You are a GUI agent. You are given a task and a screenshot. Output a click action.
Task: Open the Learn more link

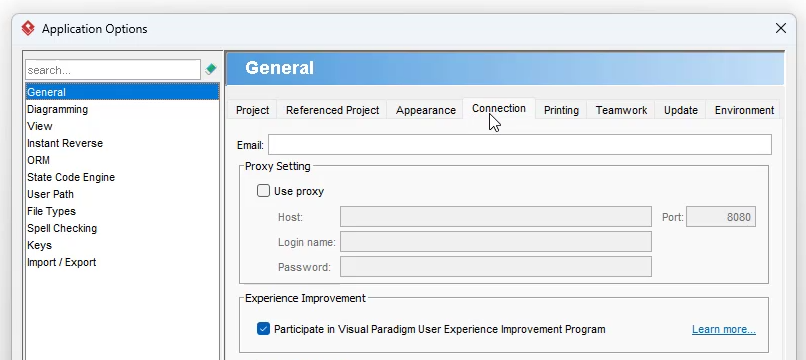coord(724,329)
